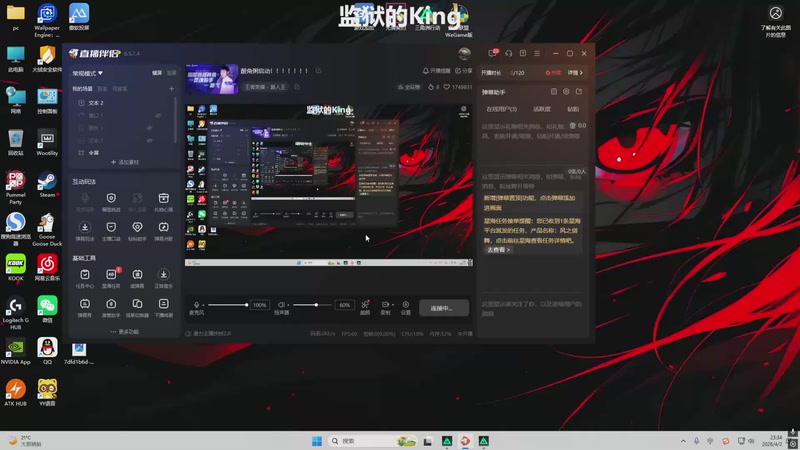Screen dimensions: 800x450
Task: Select the 文本 2 source row
Action: pos(123,103)
